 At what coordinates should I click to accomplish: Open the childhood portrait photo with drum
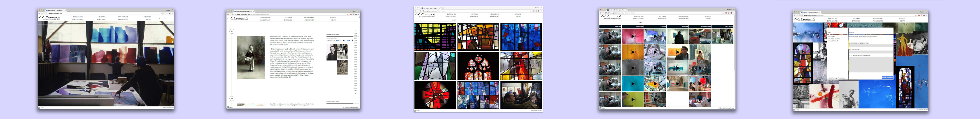[x=251, y=57]
